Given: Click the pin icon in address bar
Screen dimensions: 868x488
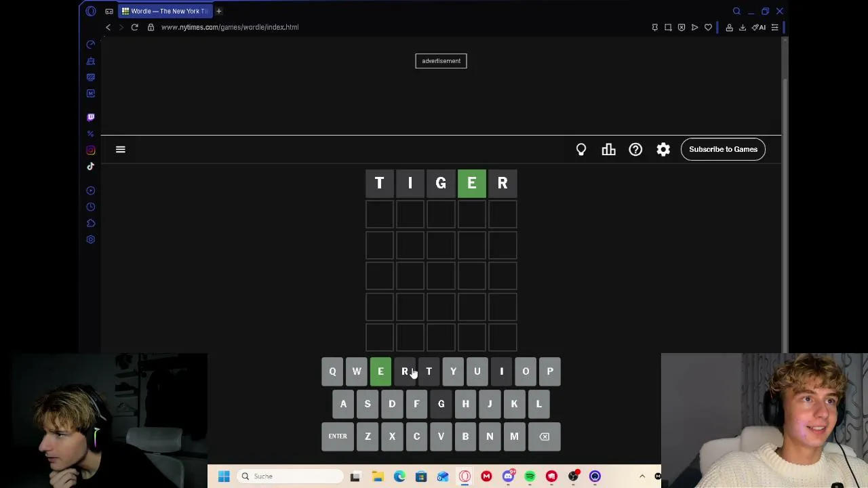Looking at the screenshot, I should tap(654, 27).
